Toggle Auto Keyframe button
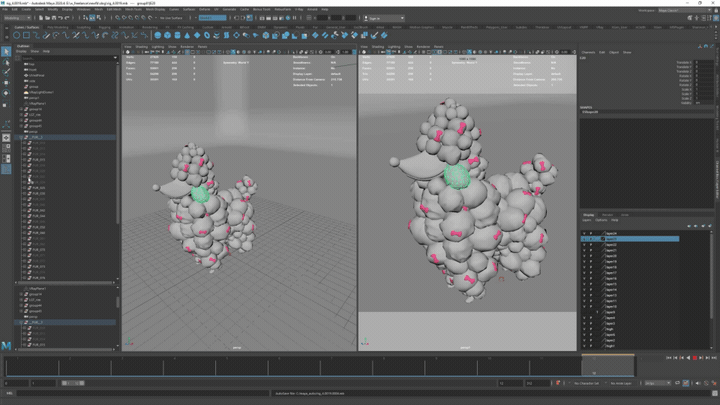 point(686,383)
